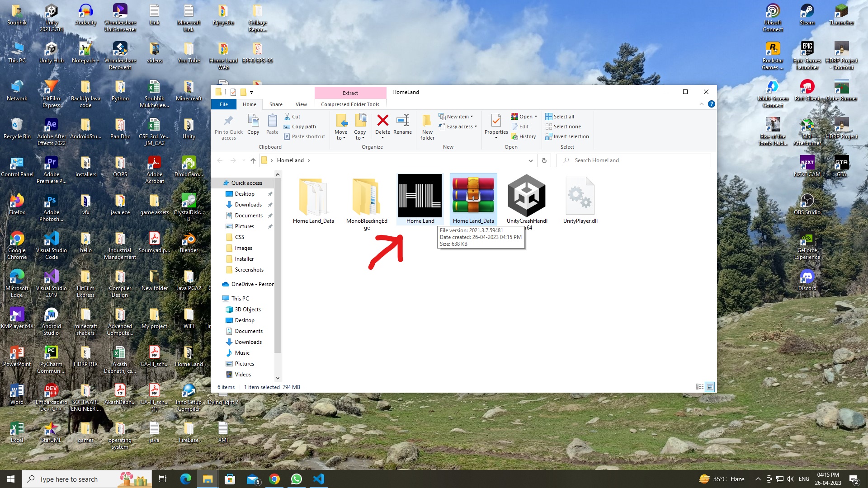Click the Search HomeLand input field

(634, 160)
